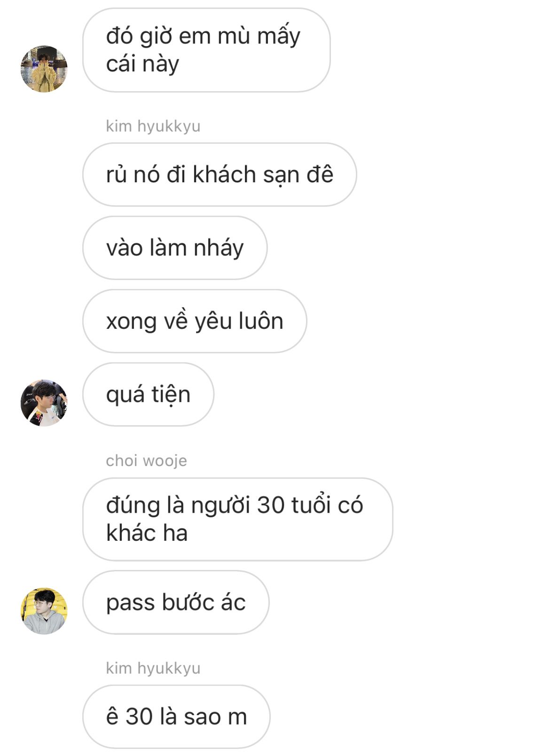550x756 pixels.
Task: Tap the 'ê 30 là sao m' bubble
Action: pyautogui.click(x=176, y=717)
